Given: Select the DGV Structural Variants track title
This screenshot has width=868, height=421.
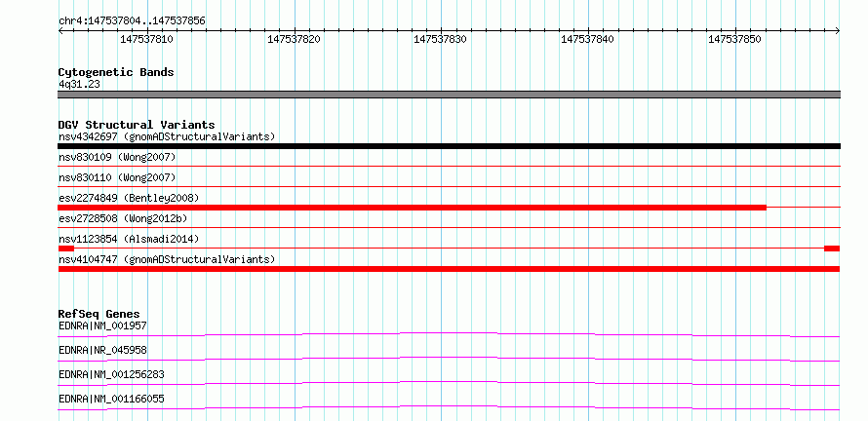Looking at the screenshot, I should [137, 125].
